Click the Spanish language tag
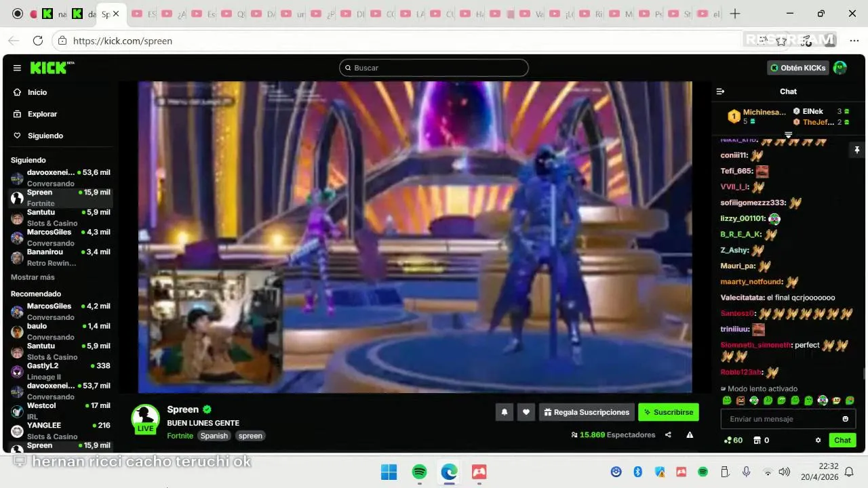Screen dimensions: 868x488 (214, 436)
